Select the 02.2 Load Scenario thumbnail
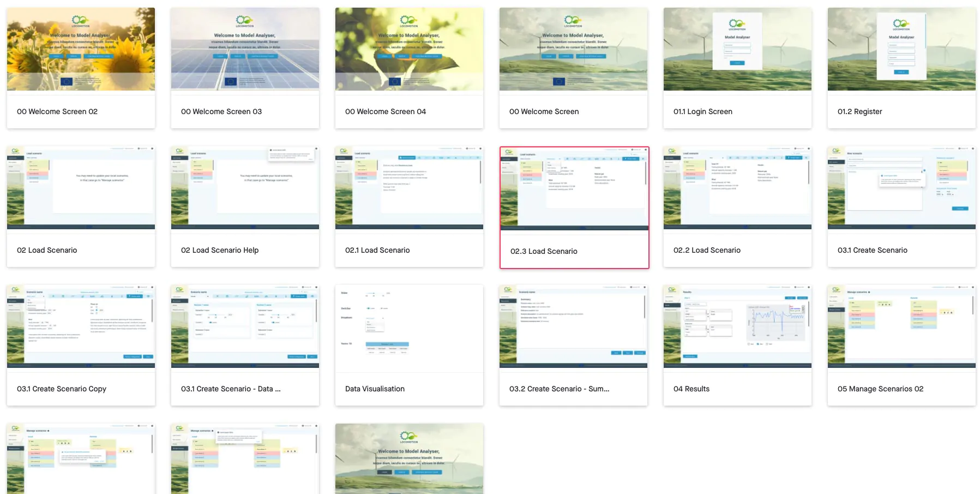980x494 pixels. (x=737, y=188)
